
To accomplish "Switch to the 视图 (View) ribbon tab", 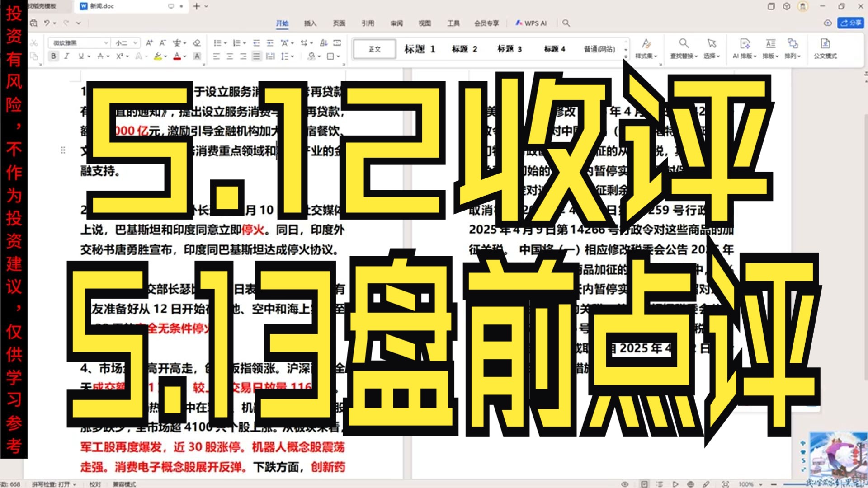I will tap(425, 23).
